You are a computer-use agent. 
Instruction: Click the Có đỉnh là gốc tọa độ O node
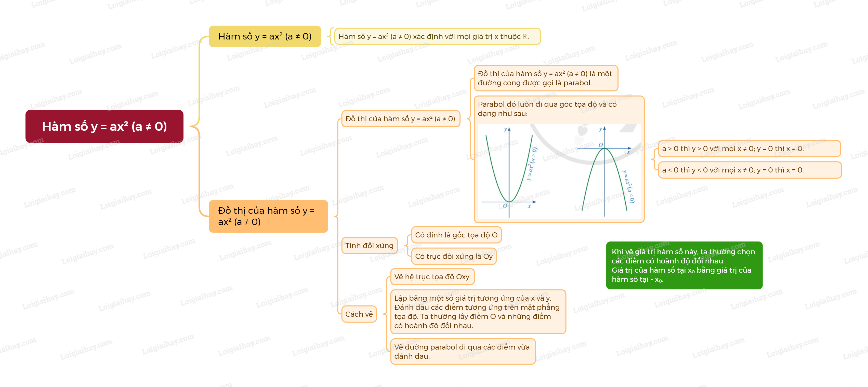click(456, 235)
